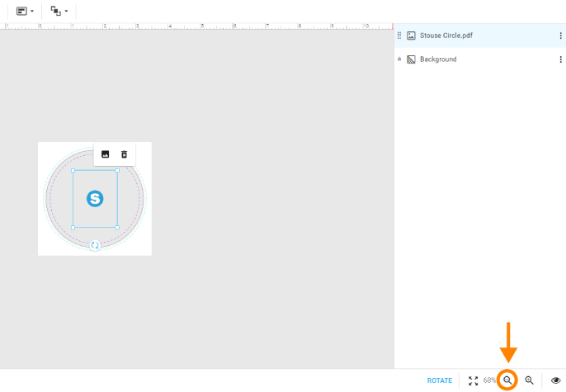This screenshot has width=566, height=392.
Task: Open the arrange order dropdown
Action: (59, 12)
